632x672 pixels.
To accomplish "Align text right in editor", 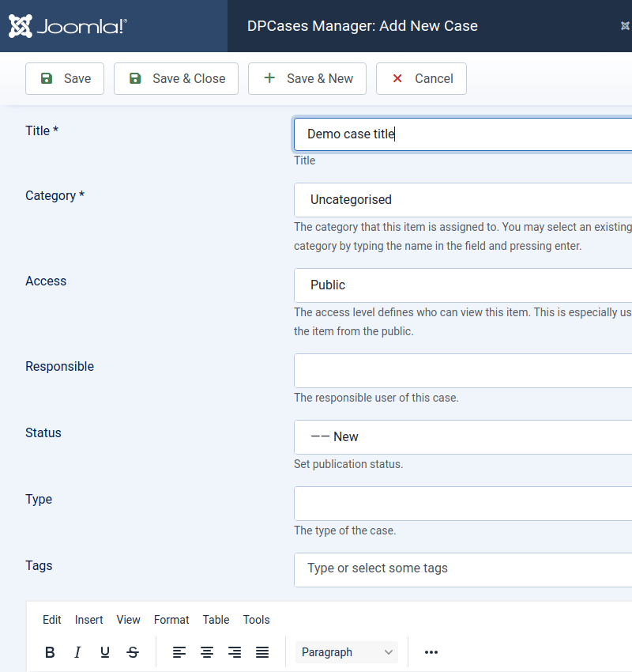I will tap(235, 652).
